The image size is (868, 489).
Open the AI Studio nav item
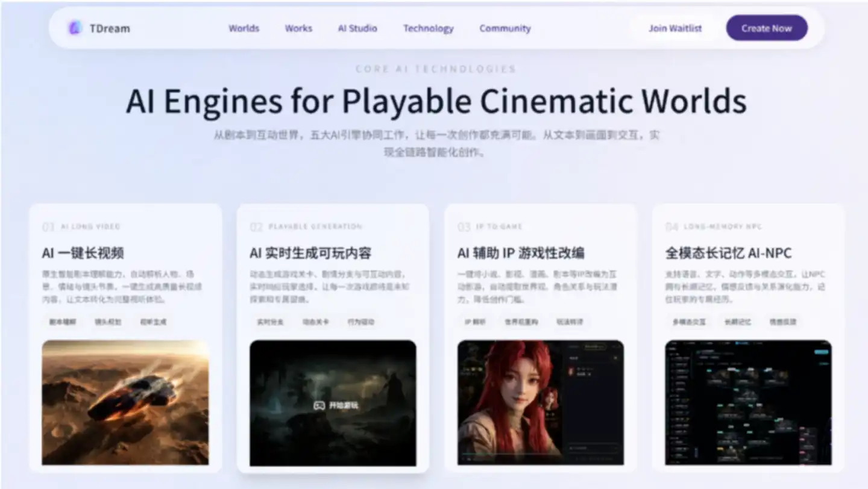point(357,28)
